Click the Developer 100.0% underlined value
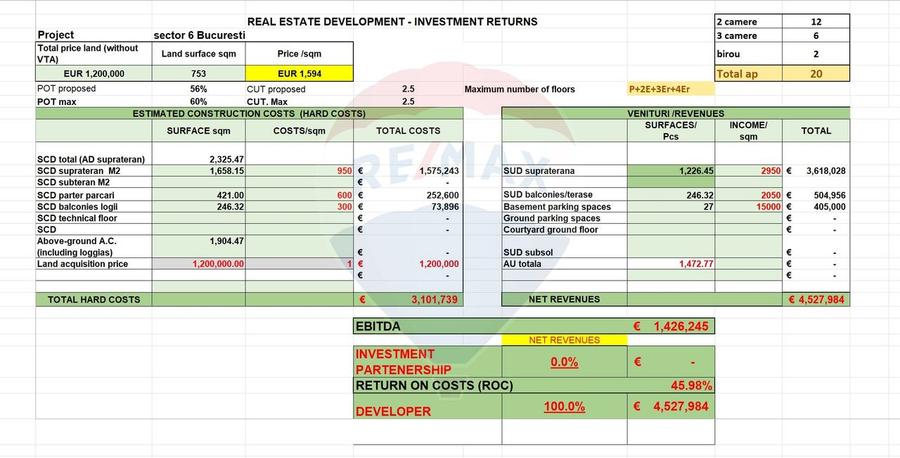The width and height of the screenshot is (900, 458). (x=564, y=406)
